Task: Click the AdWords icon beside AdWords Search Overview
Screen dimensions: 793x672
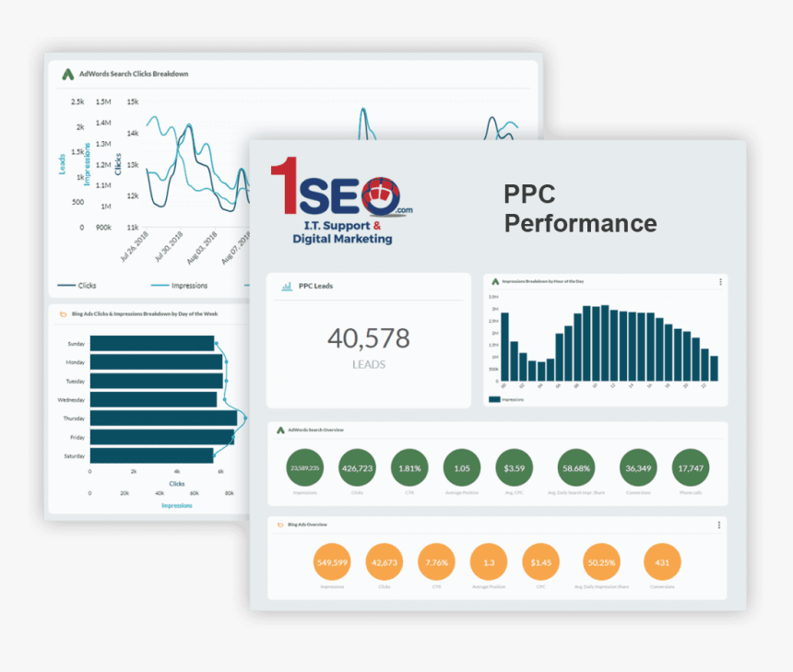Action: pyautogui.click(x=280, y=430)
